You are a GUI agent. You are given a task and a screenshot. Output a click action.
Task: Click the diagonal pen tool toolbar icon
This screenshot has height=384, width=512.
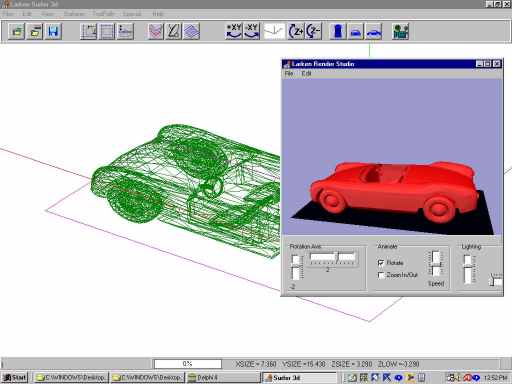tap(174, 32)
